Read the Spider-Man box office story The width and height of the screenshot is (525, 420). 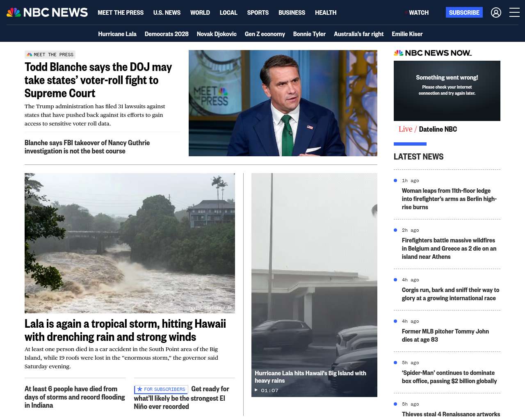[x=449, y=377]
